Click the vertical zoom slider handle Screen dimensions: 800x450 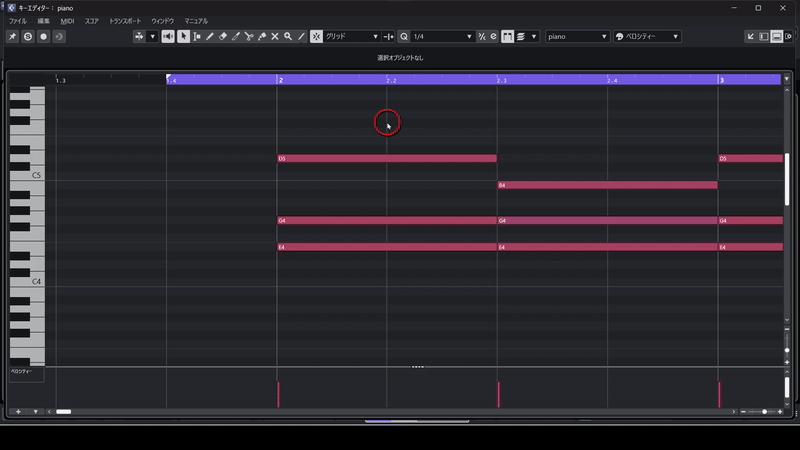[787, 350]
